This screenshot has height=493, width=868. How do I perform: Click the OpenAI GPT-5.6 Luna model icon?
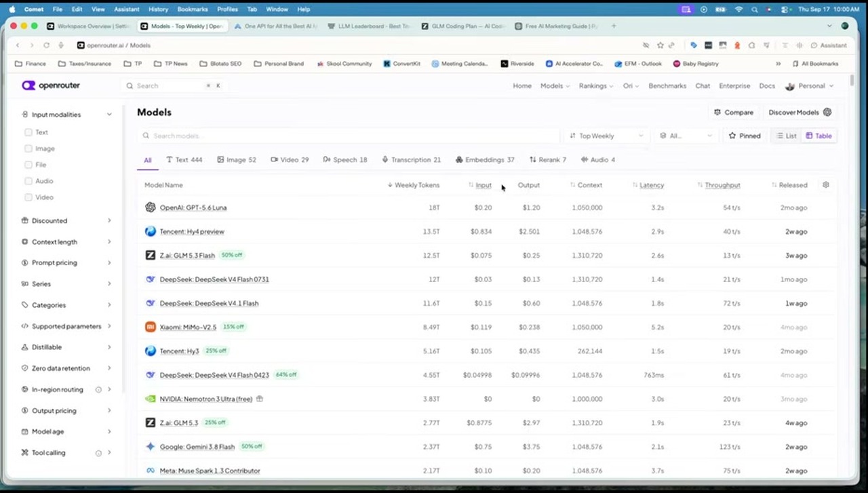[151, 208]
